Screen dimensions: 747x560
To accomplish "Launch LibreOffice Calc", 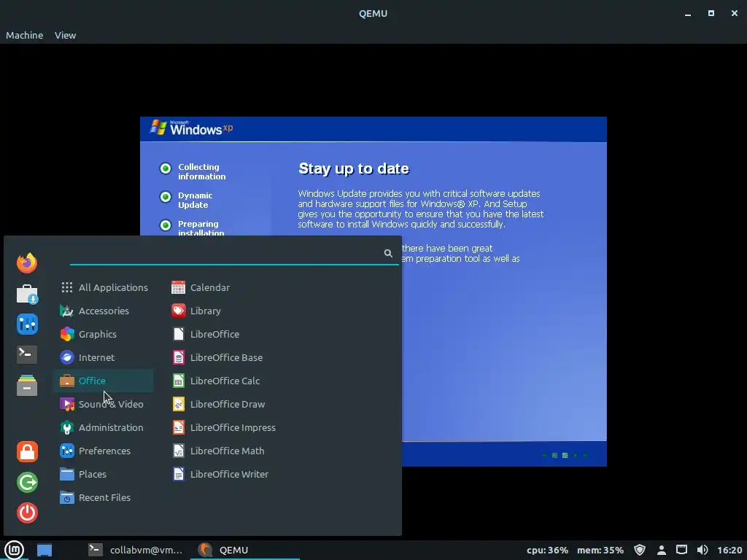I will (x=216, y=381).
